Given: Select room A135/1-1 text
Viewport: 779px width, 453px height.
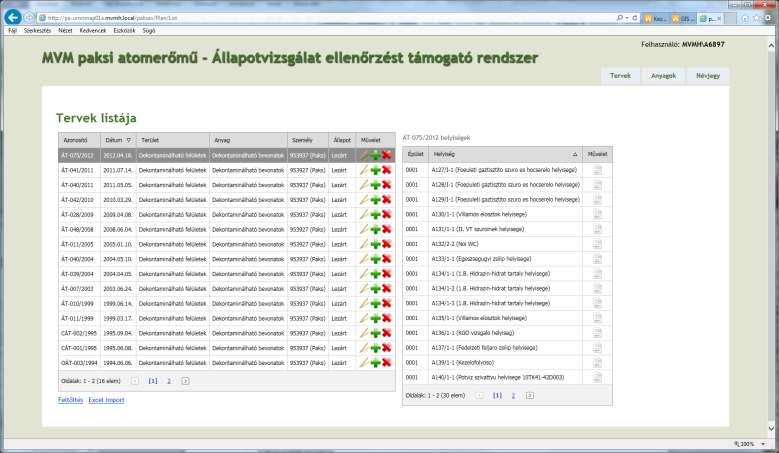Looking at the screenshot, I should 479,318.
